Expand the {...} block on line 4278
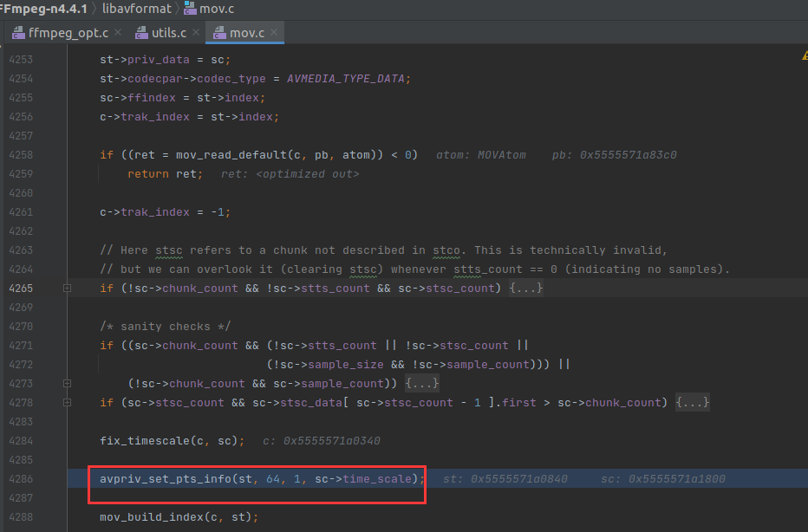Viewport: 808px width, 532px height. pyautogui.click(x=692, y=402)
